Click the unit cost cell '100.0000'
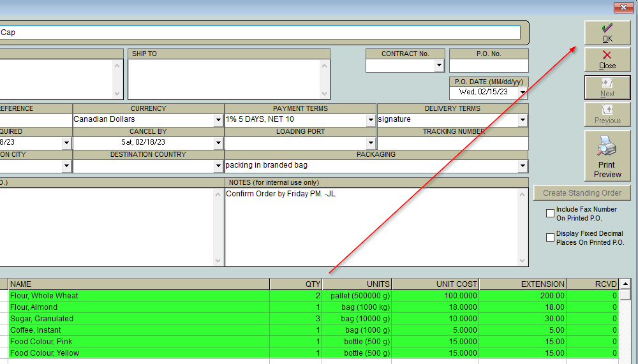This screenshot has height=364, width=638. [x=435, y=296]
